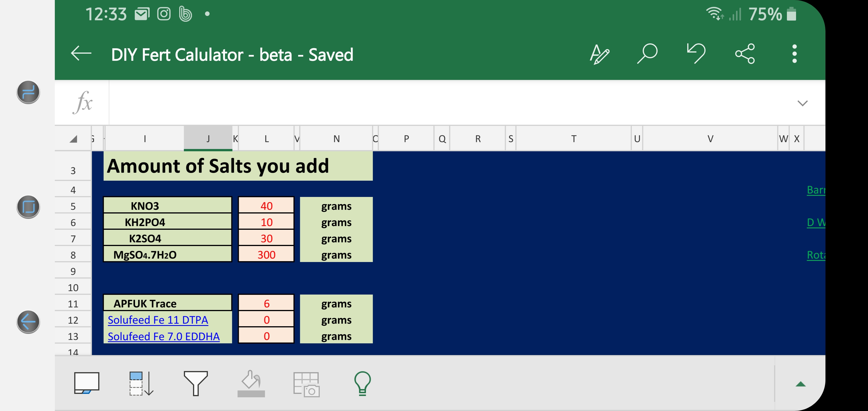Select column L header
This screenshot has height=411, width=868.
pos(266,138)
